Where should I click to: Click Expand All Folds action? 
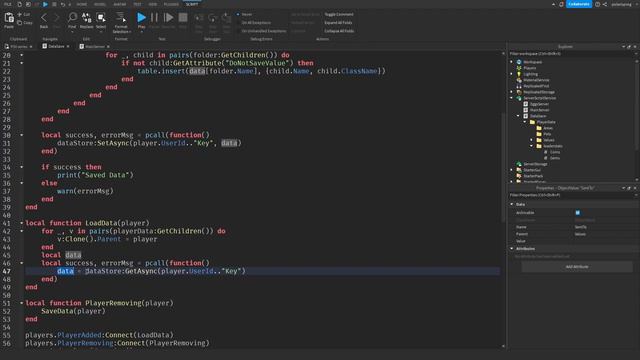(x=338, y=23)
